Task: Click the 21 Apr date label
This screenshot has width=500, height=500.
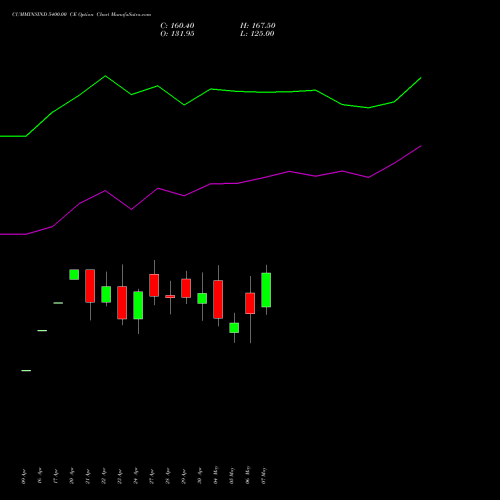Action: (x=87, y=476)
